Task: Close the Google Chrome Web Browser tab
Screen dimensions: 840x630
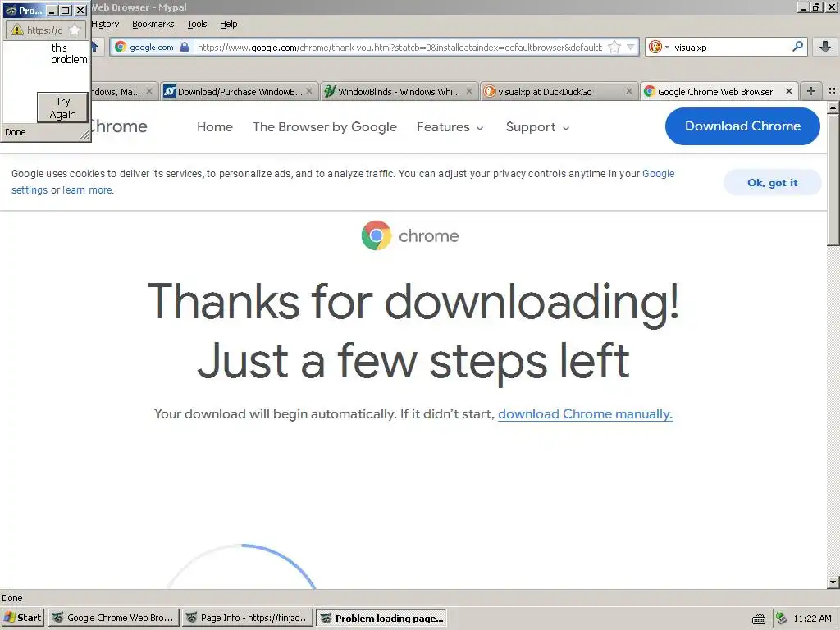Action: click(x=788, y=92)
